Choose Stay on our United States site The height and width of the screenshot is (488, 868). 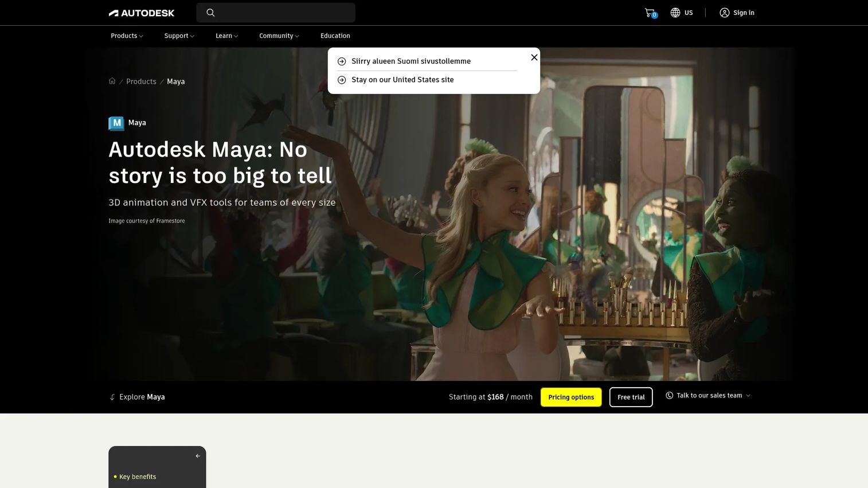(402, 80)
